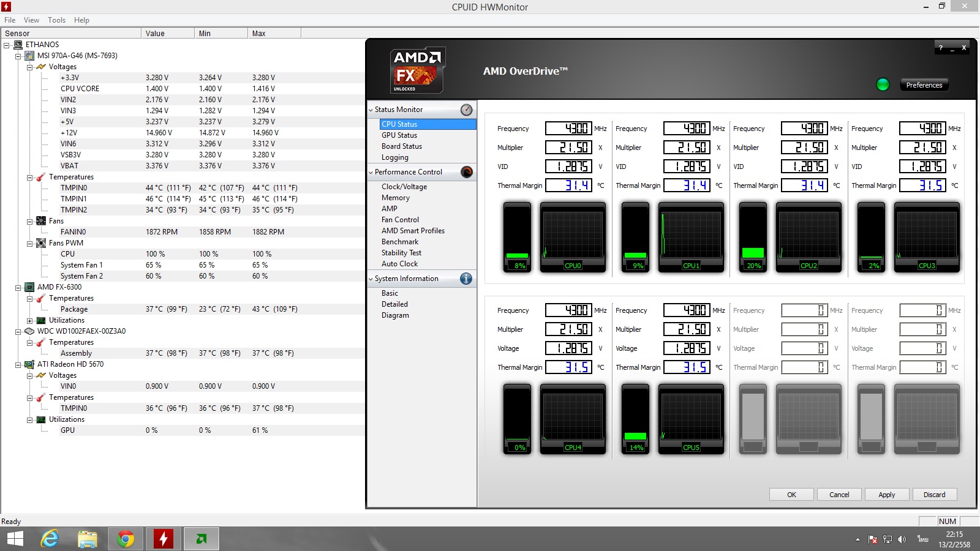This screenshot has width=980, height=551.
Task: Switch to AMD OverDrive via its taskbar icon
Action: point(201,539)
